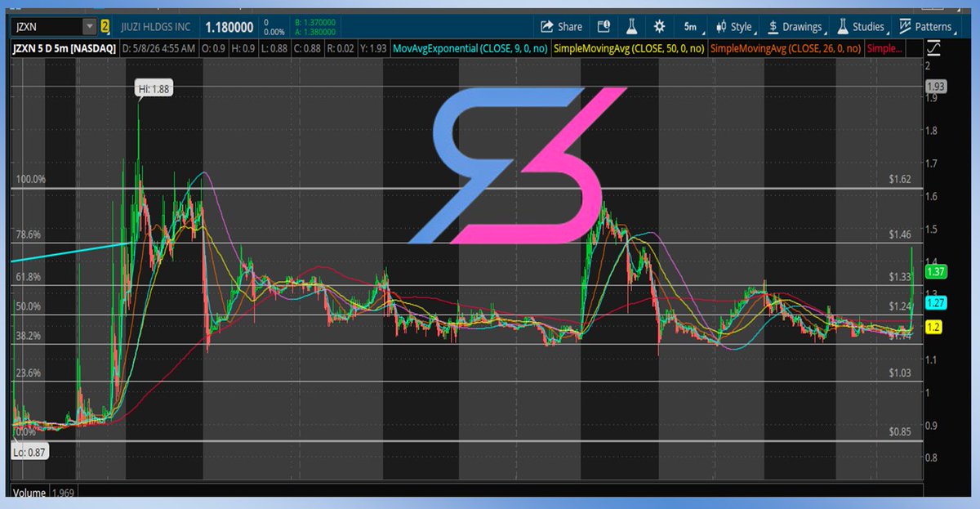
Task: Click the SimpleMovingAvg (CLOSE, 26, 0, no) study label
Action: pyautogui.click(x=786, y=49)
